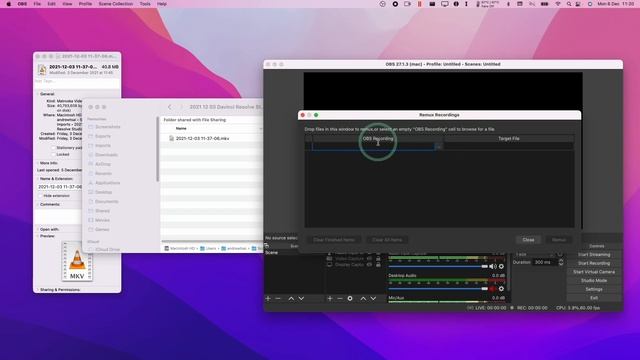Viewport: 640px width, 360px height.
Task: Click the MKV file icon in the Info window header
Action: (x=42, y=69)
